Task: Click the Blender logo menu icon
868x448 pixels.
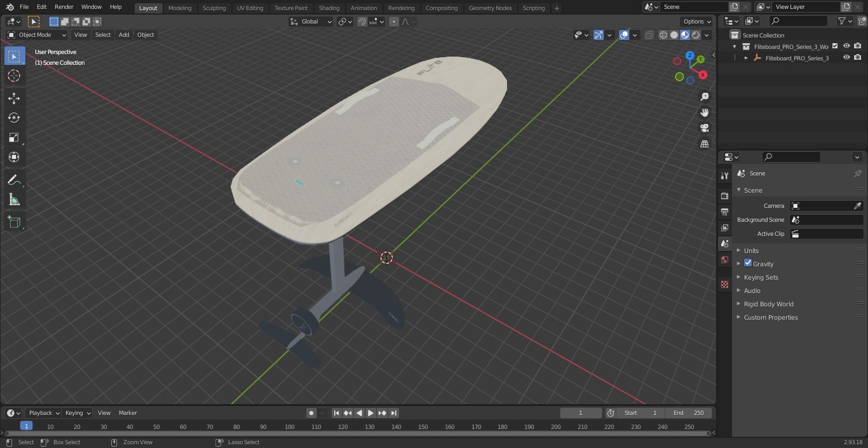Action: click(9, 7)
